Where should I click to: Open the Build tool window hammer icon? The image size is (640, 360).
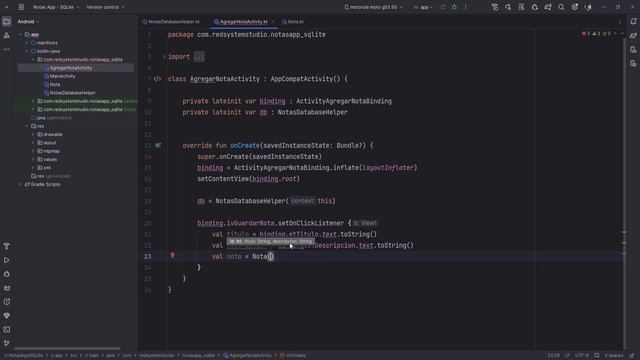7,246
